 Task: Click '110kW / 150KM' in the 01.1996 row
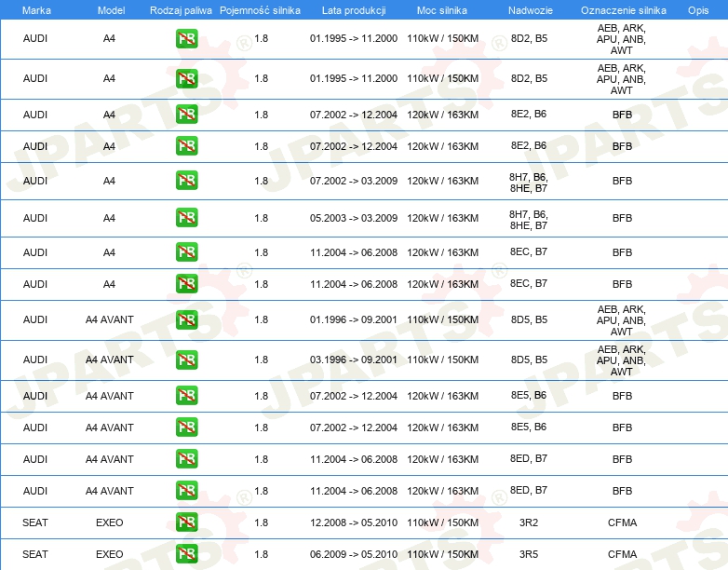[x=443, y=319]
